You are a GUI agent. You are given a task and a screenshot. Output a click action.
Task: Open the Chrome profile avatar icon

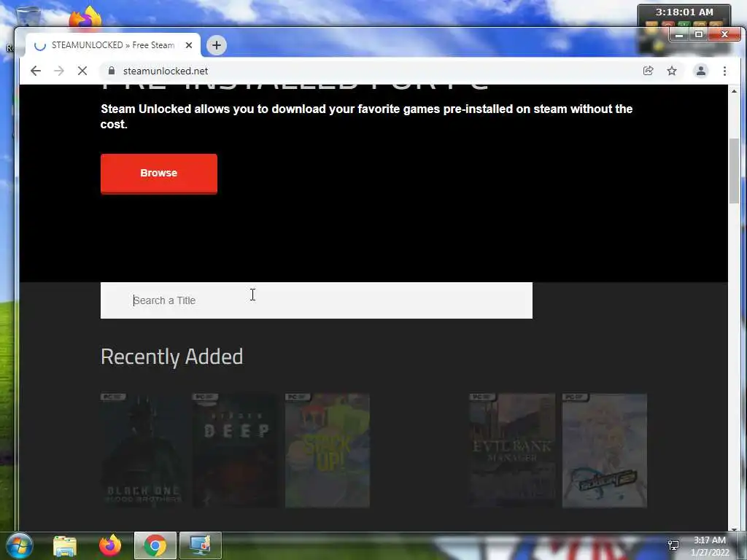coord(701,71)
